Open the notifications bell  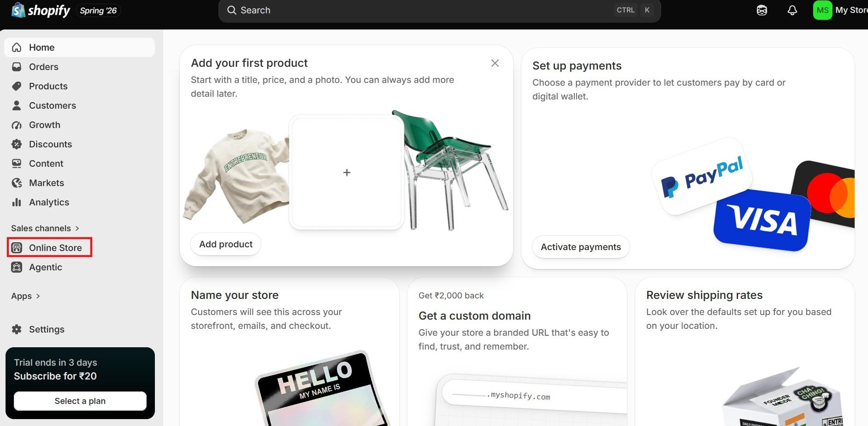pos(792,10)
